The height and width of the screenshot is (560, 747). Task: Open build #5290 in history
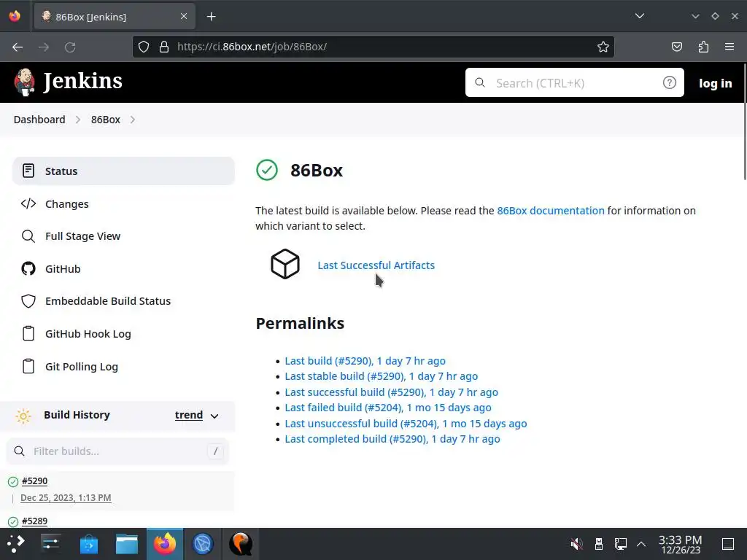point(35,481)
